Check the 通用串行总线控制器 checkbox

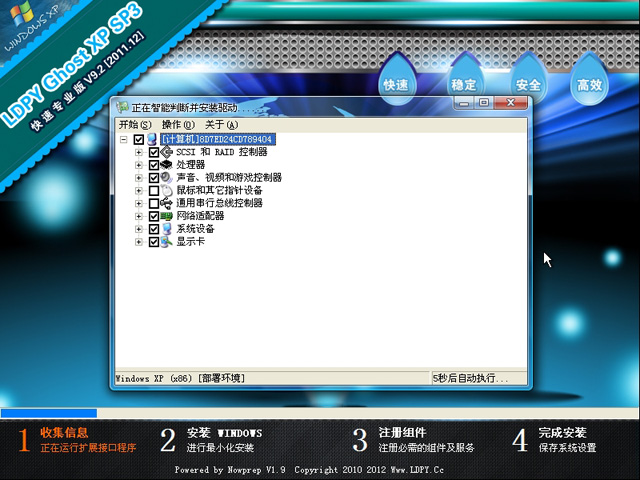tap(153, 203)
